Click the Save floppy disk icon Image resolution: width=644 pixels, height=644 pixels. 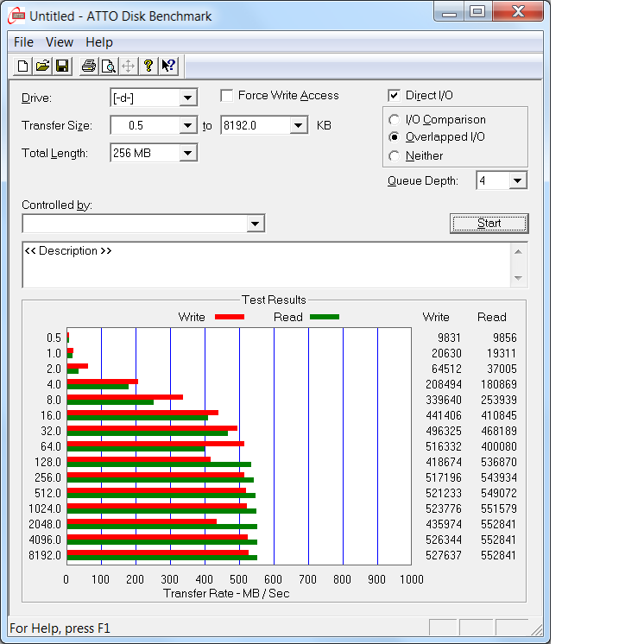click(x=62, y=66)
